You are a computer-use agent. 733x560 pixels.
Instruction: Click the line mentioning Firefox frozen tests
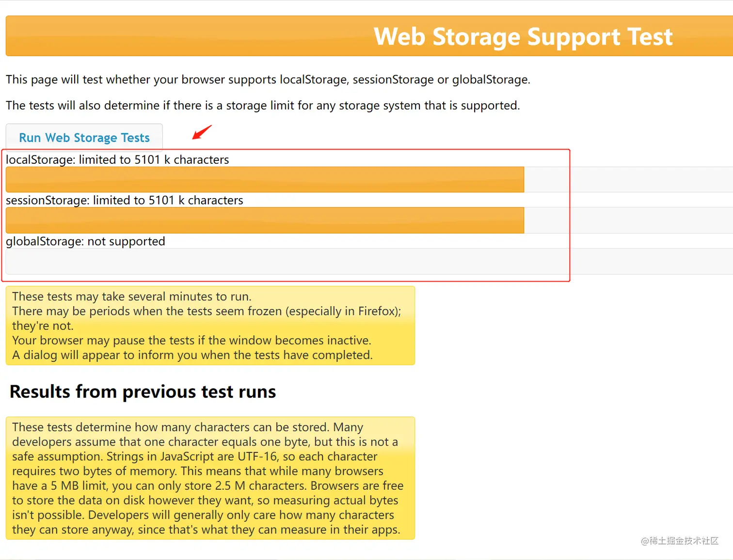point(207,311)
